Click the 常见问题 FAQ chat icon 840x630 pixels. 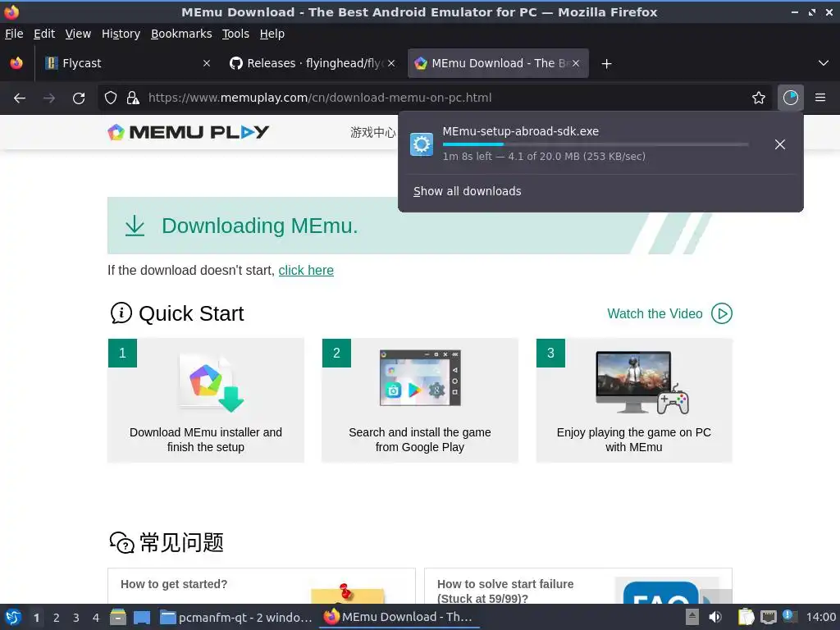click(x=121, y=543)
